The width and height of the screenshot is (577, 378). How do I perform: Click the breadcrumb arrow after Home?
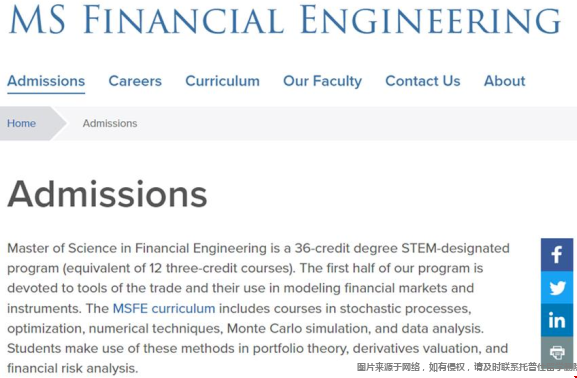point(58,123)
